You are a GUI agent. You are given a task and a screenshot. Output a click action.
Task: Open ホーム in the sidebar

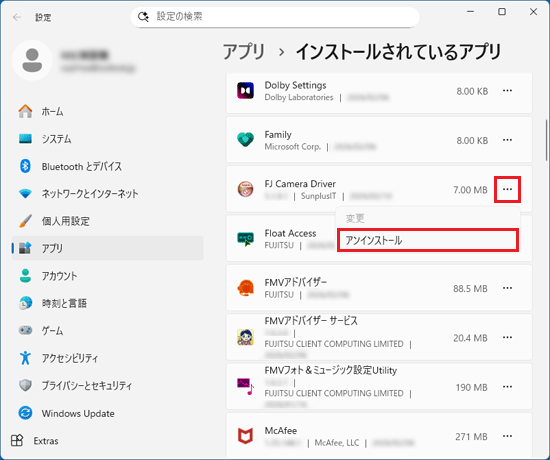point(107,112)
